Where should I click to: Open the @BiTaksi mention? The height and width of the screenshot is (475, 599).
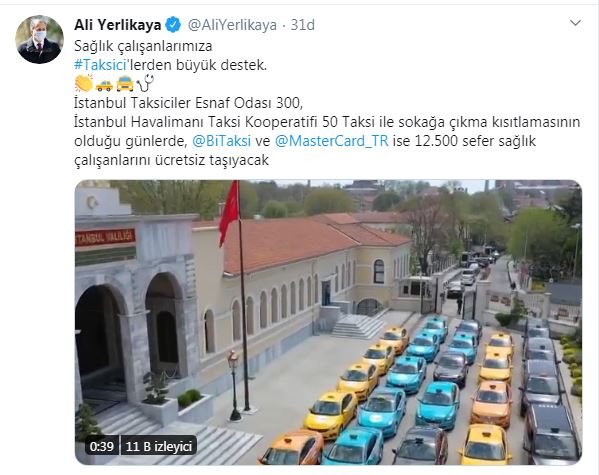point(222,141)
